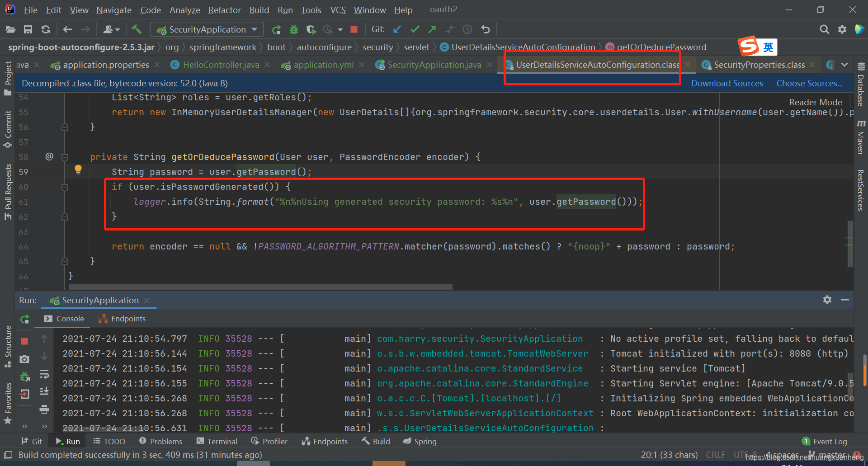Toggle the Favorites tool window sidebar
Image resolution: width=868 pixels, height=466 pixels.
8,404
